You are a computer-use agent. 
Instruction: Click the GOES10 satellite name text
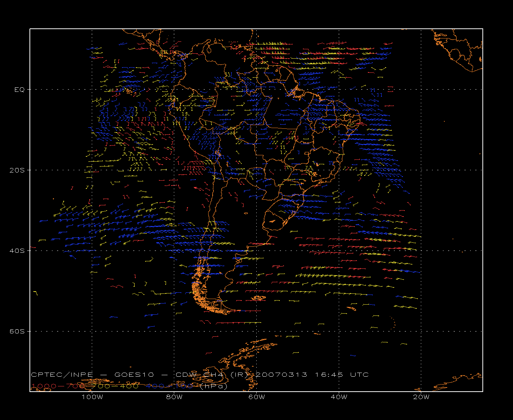pos(134,375)
